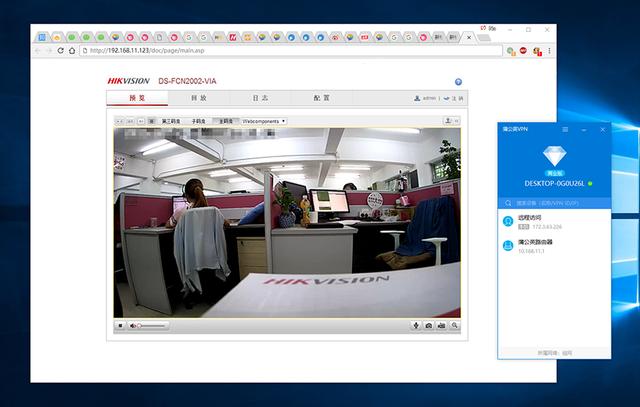This screenshot has height=407, width=640.
Task: Capture a snapshot with camera icon
Action: pos(429,325)
